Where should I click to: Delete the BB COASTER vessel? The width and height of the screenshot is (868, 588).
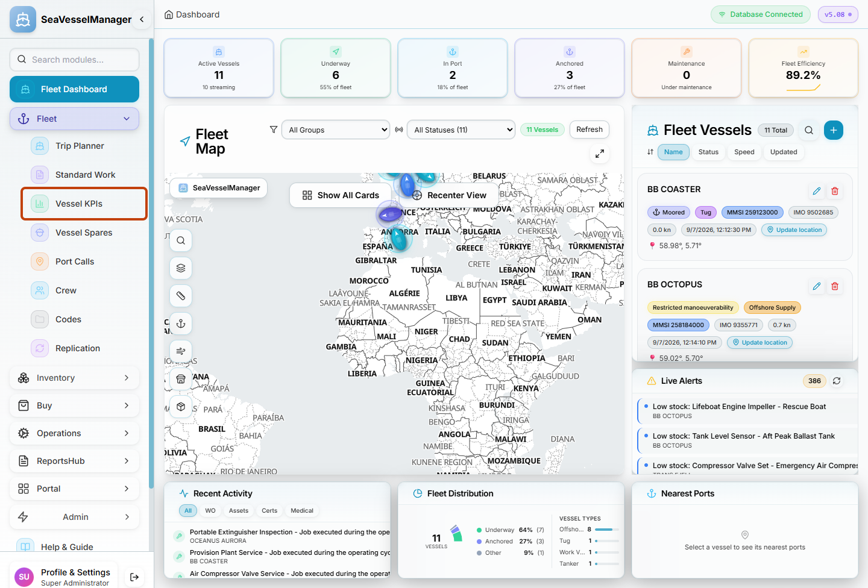[x=835, y=191]
